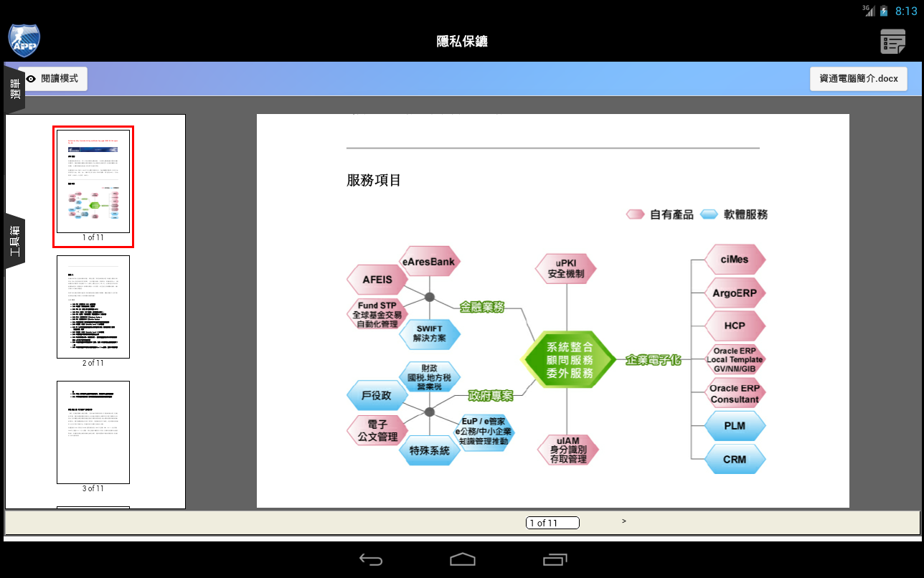This screenshot has height=578, width=924.
Task: Click the 隱私保鑣 app title
Action: click(x=462, y=42)
